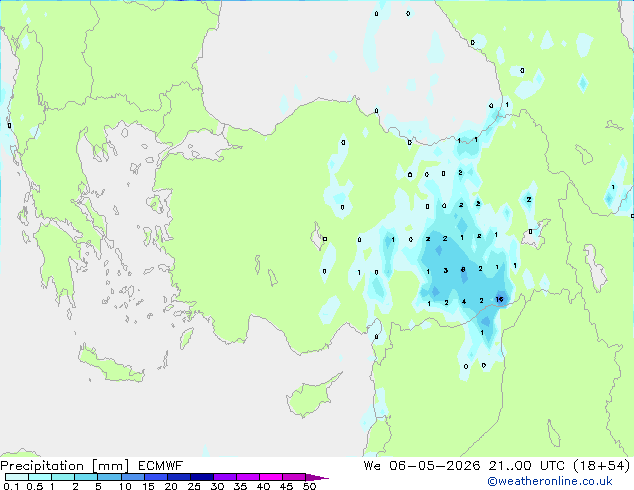
Task: Click the island of Cyprus
Action: (309, 397)
